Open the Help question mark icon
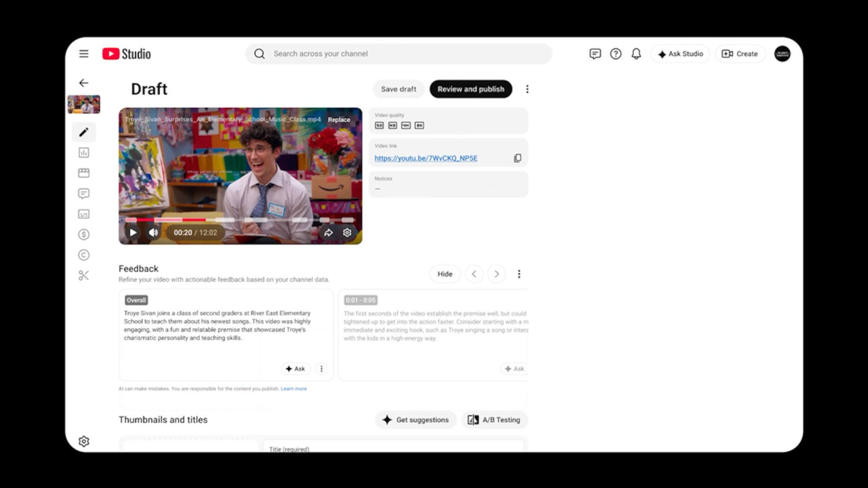 click(x=616, y=54)
